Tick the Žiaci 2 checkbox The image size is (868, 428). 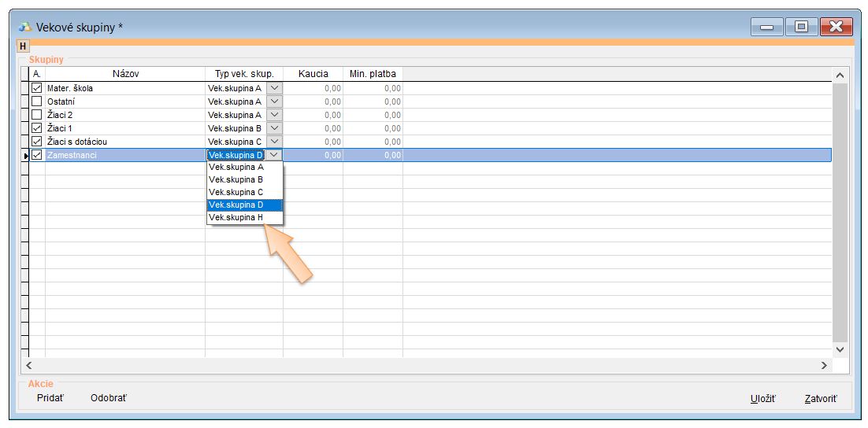point(36,115)
